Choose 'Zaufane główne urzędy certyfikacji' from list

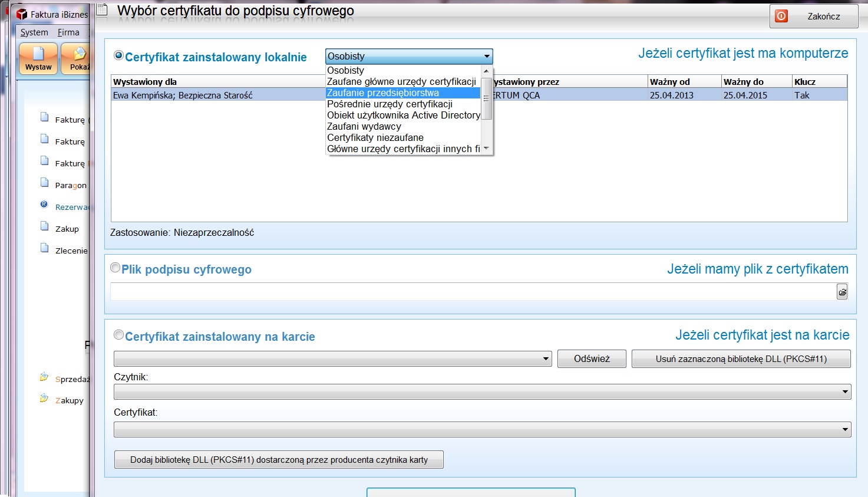(401, 81)
